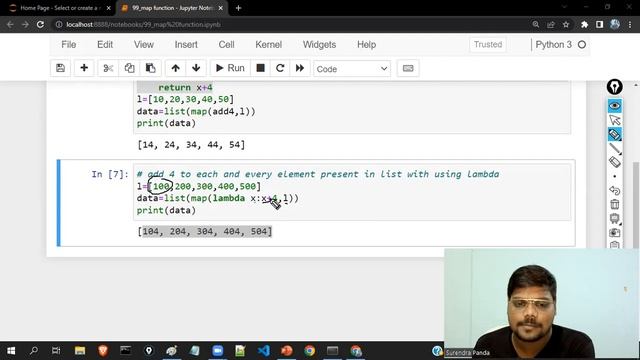This screenshot has height=360, width=640.
Task: Open the Help menu
Action: click(x=367, y=44)
